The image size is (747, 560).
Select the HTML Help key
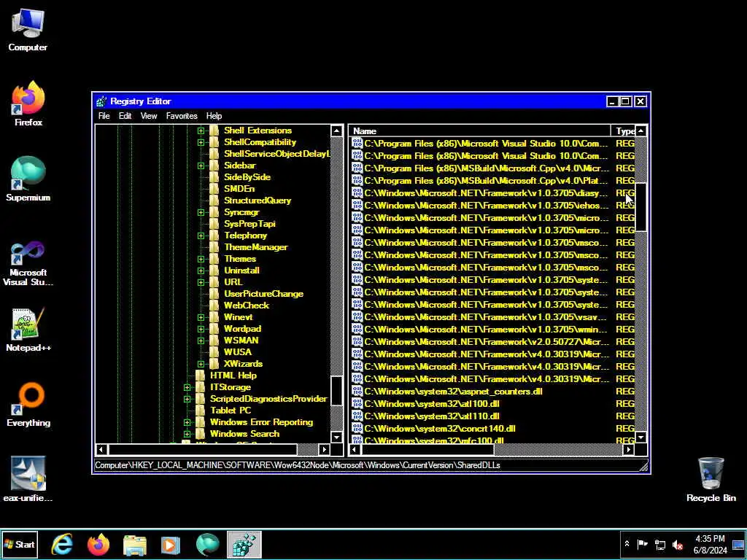[233, 376]
